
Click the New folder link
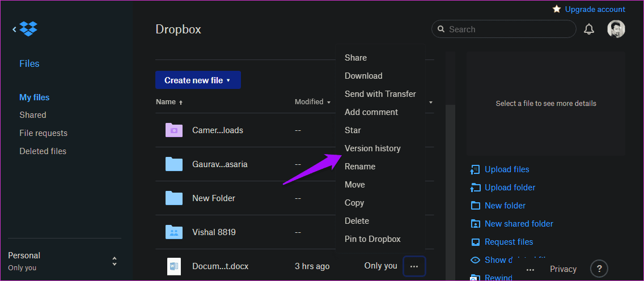point(505,206)
